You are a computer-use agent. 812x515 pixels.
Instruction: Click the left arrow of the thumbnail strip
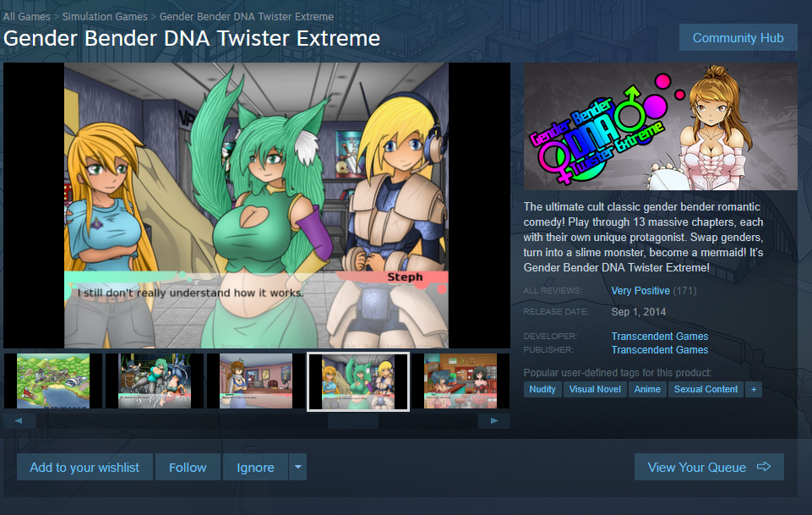pos(19,420)
